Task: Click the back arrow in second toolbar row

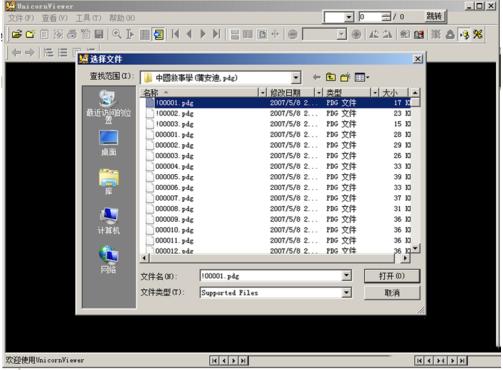Action: 16,52
